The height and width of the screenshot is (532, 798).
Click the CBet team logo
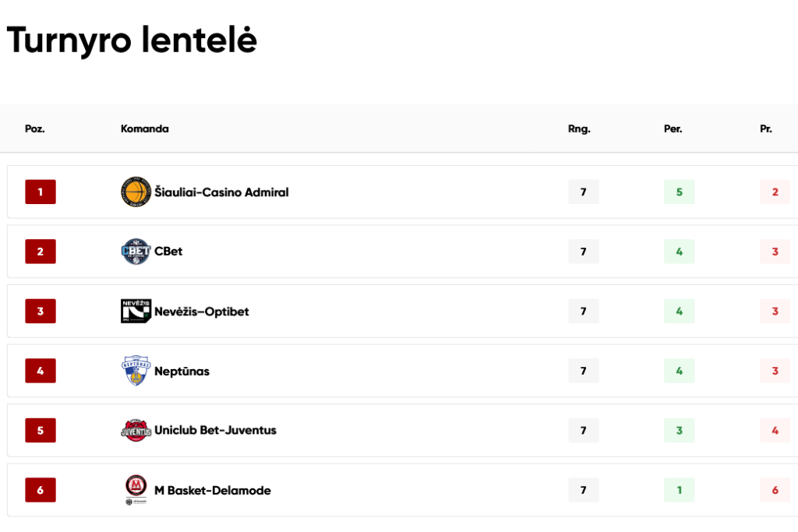coord(136,252)
